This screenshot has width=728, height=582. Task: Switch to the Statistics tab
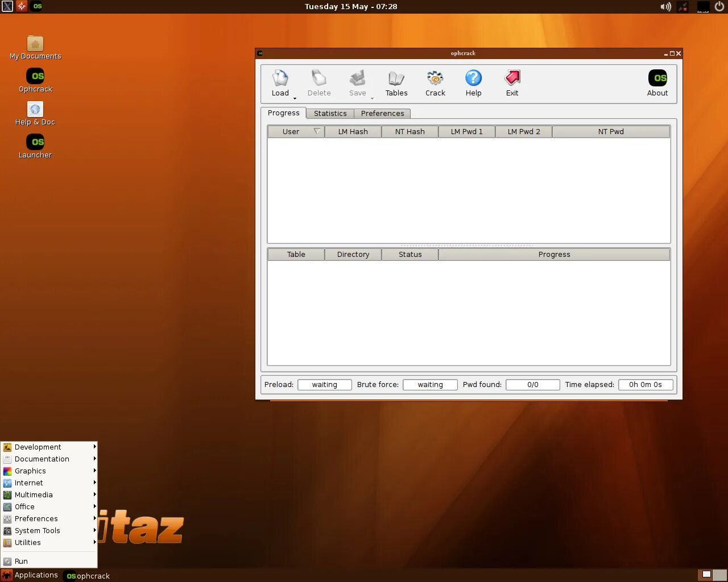(x=330, y=113)
